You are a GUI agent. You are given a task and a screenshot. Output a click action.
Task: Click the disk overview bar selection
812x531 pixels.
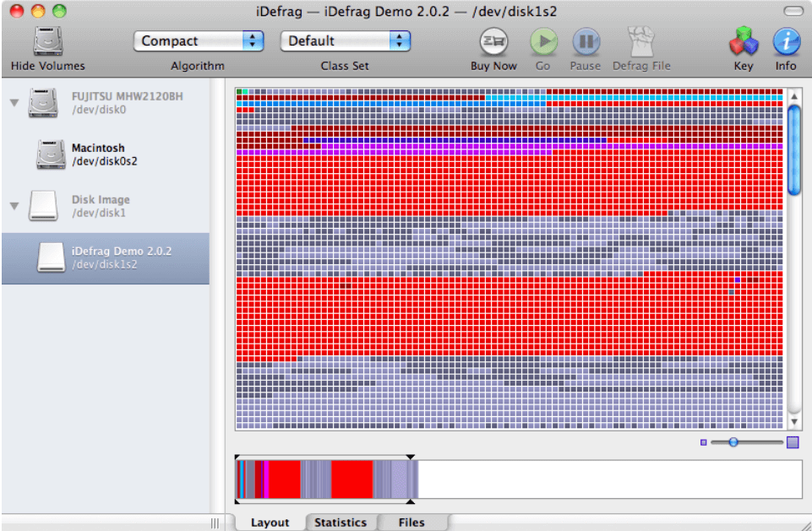(324, 480)
